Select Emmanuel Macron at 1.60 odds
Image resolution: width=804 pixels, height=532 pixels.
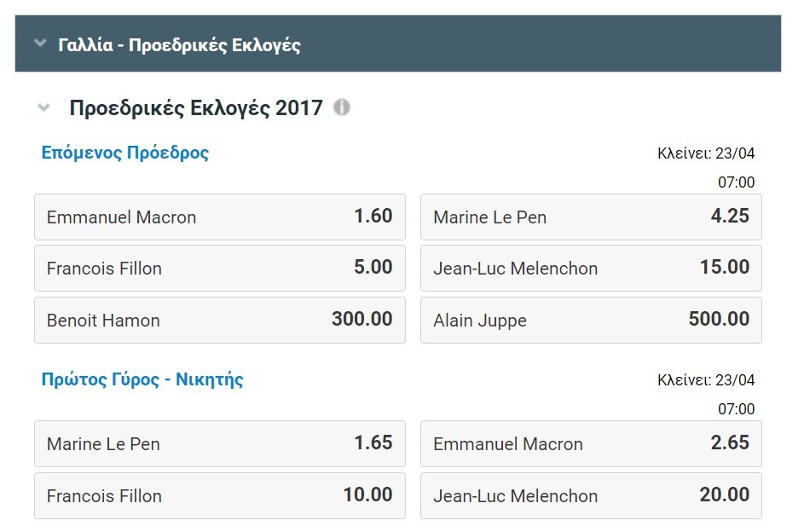pyautogui.click(x=220, y=217)
